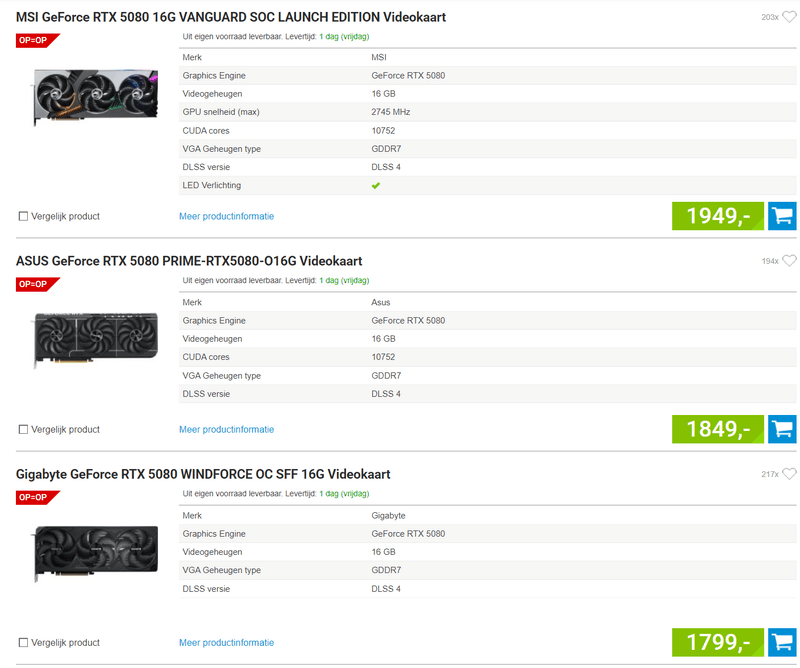Image resolution: width=800 pixels, height=668 pixels.
Task: Click the 217x wishlist count
Action: point(770,475)
